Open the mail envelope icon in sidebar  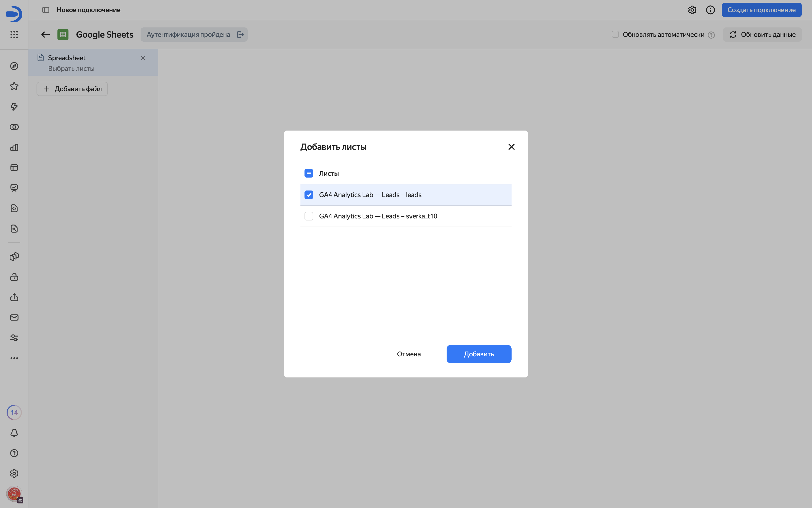[14, 317]
